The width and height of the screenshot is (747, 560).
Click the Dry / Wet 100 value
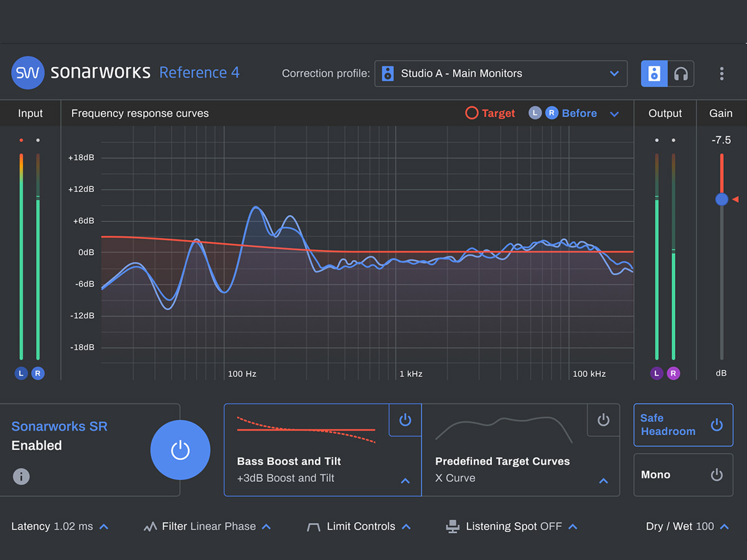point(680,526)
